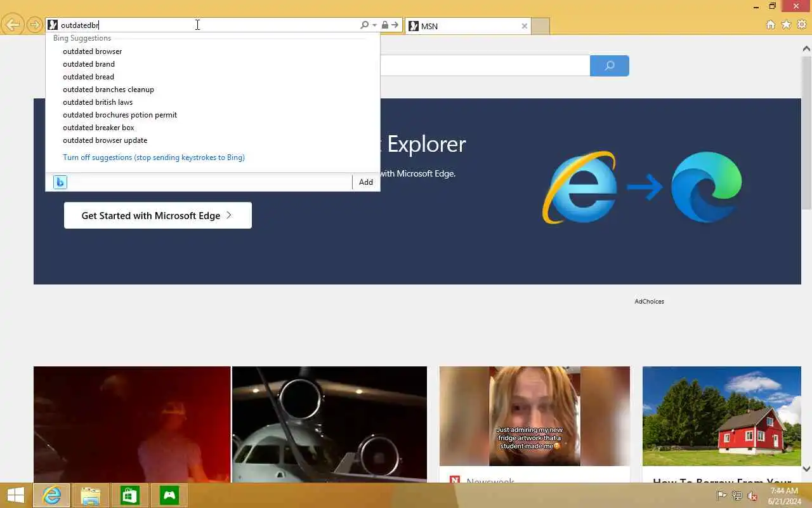This screenshot has height=508, width=812.
Task: Open the address bar autocomplete dropdown arrow
Action: [x=374, y=25]
